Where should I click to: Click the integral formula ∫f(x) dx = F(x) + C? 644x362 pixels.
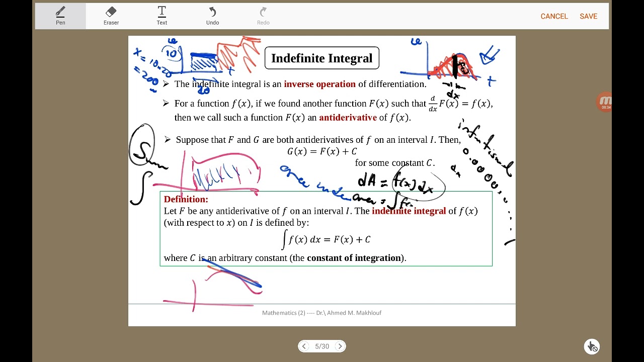tap(326, 239)
